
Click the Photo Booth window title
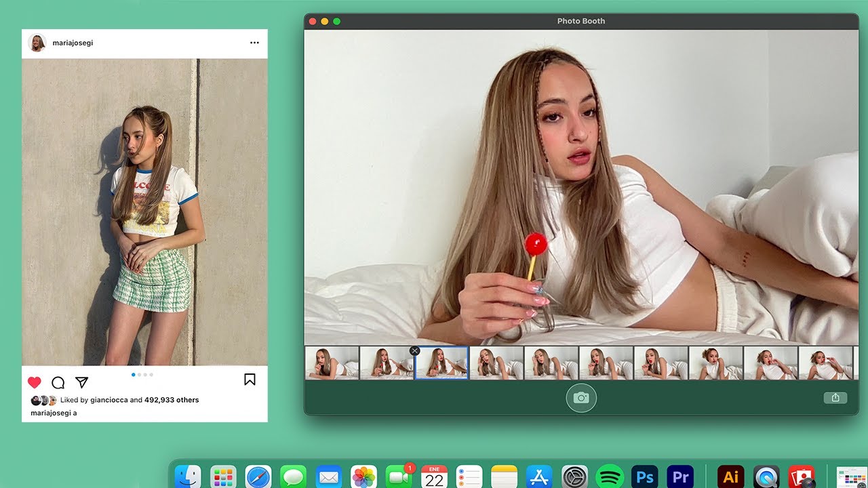[581, 21]
